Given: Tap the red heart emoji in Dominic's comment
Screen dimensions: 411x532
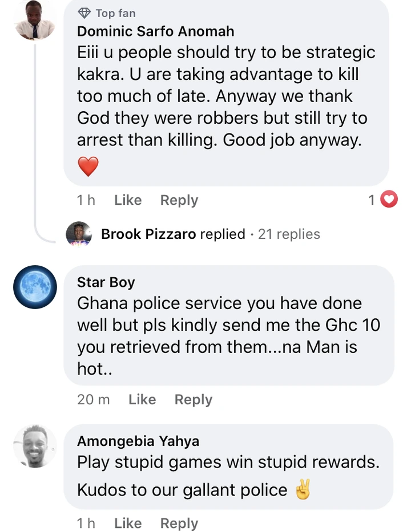Looking at the screenshot, I should coord(88,167).
